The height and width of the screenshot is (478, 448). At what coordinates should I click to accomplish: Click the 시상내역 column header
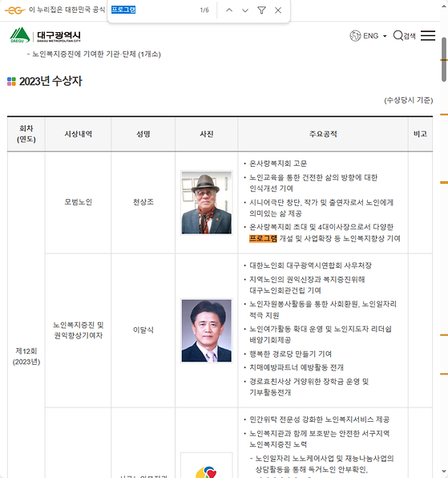point(78,134)
